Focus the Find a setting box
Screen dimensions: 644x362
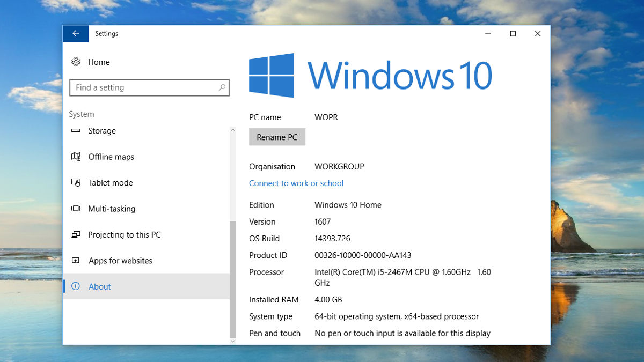click(149, 87)
